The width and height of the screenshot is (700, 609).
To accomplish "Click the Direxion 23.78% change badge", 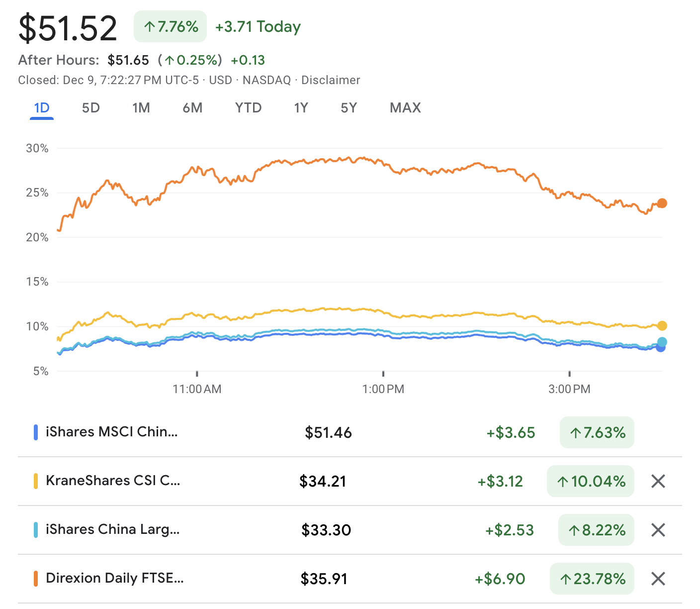I will (x=592, y=579).
